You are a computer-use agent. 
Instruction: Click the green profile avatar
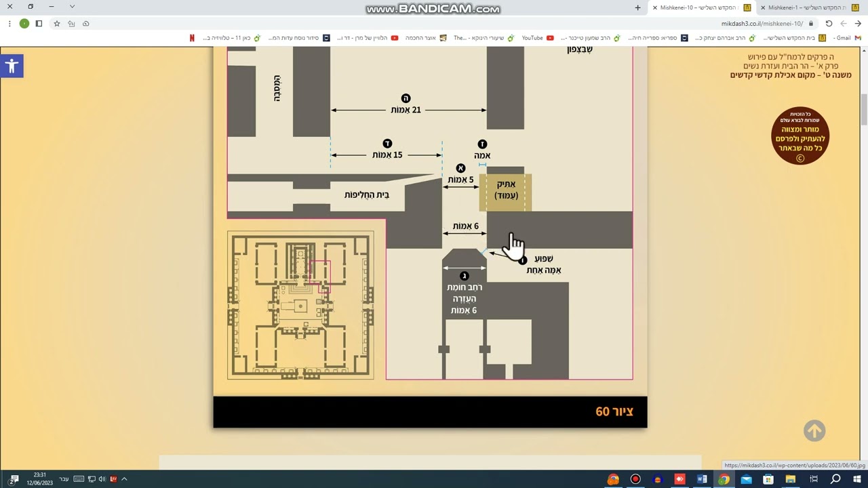point(24,23)
